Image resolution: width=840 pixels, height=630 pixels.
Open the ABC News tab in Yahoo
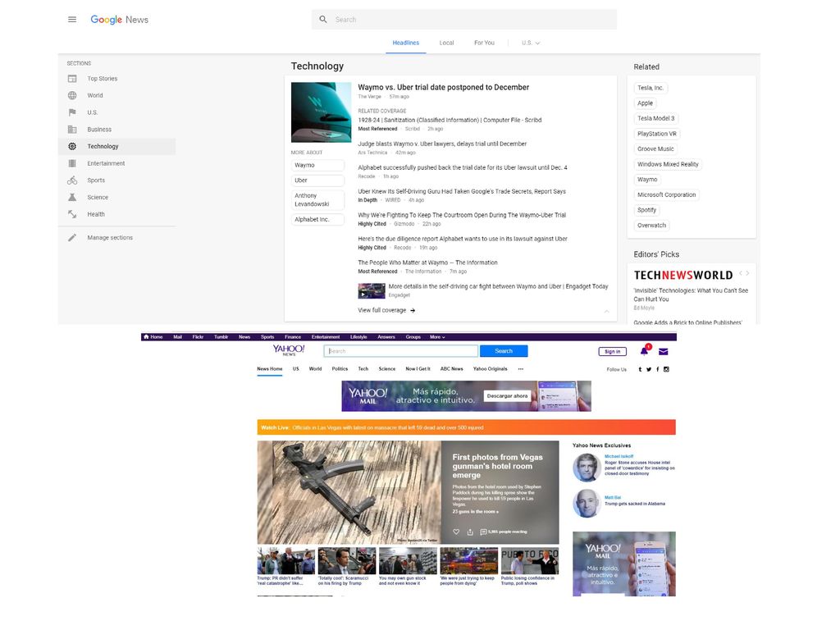coord(452,368)
